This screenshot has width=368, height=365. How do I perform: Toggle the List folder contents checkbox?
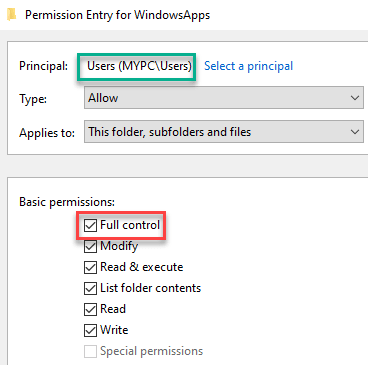coord(90,288)
